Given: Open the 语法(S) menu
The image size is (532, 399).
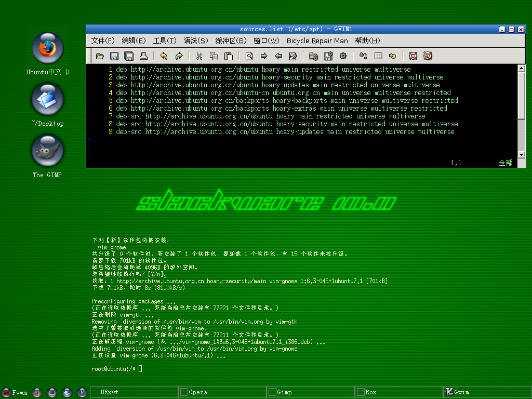Looking at the screenshot, I should pos(196,41).
